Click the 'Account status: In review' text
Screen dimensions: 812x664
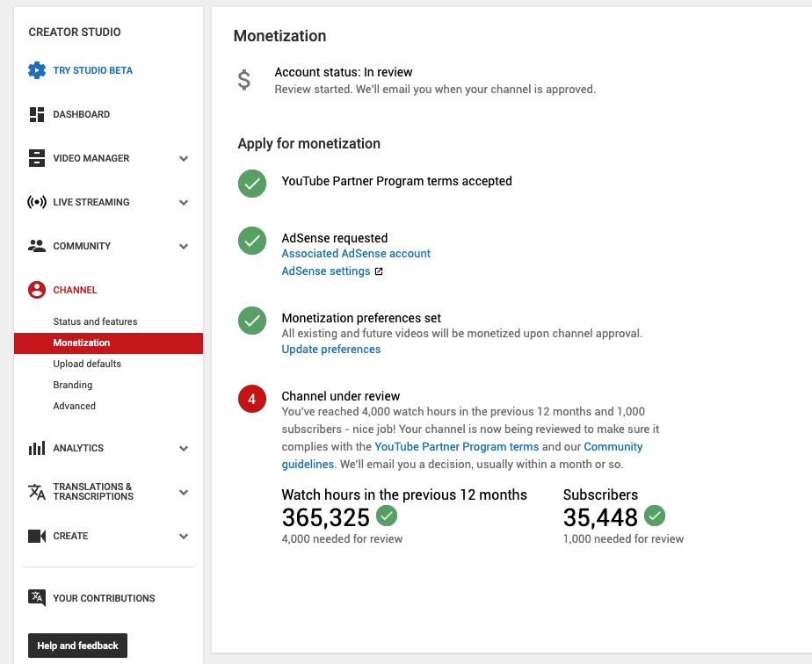[x=344, y=72]
